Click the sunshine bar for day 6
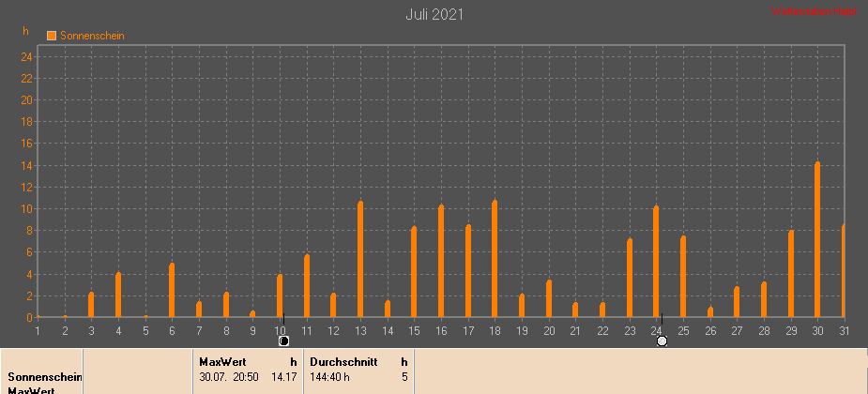 172,291
